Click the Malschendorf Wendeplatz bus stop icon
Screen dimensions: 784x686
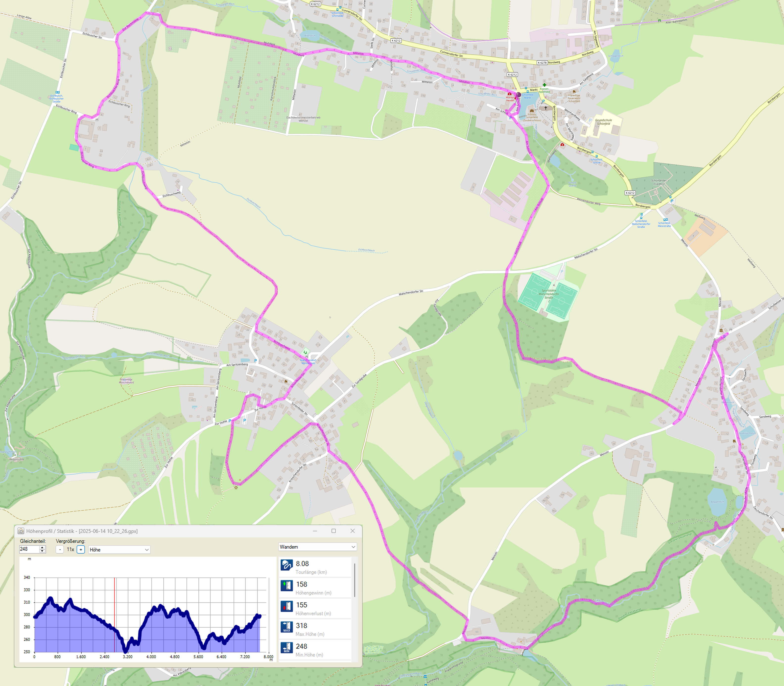point(307,357)
